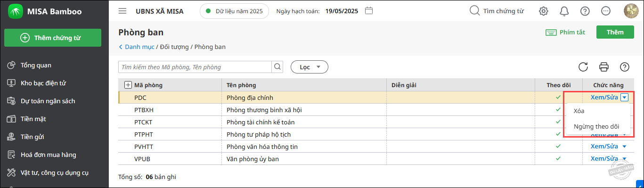Open the hamburger menu icon
Image resolution: width=644 pixels, height=188 pixels.
click(122, 11)
